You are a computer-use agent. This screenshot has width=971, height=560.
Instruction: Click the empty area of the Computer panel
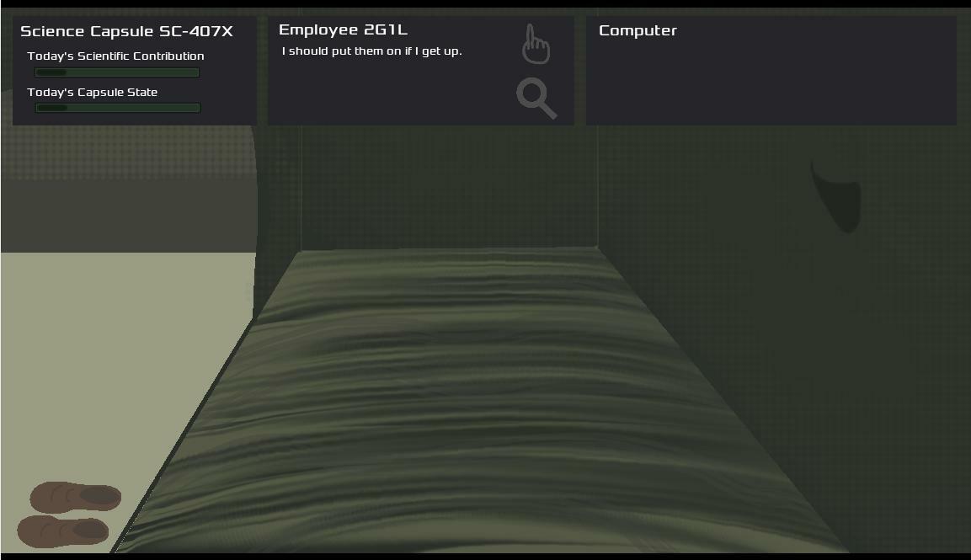tap(771, 84)
